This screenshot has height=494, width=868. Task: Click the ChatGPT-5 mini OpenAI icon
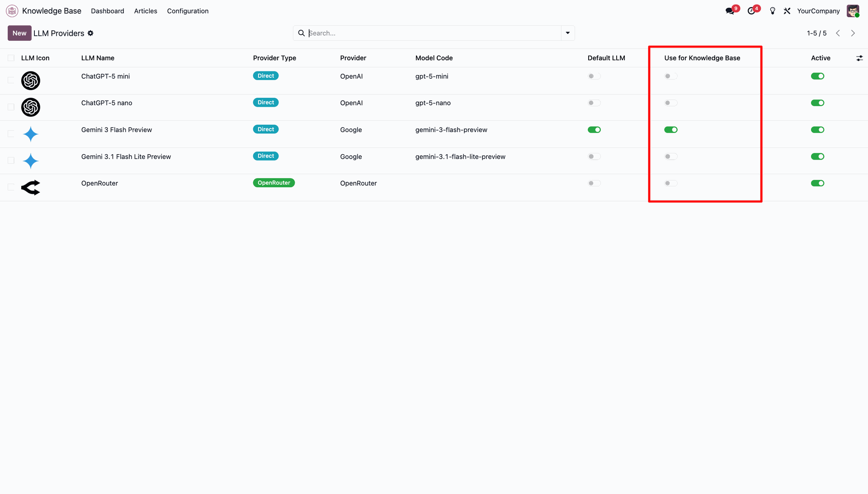point(31,81)
